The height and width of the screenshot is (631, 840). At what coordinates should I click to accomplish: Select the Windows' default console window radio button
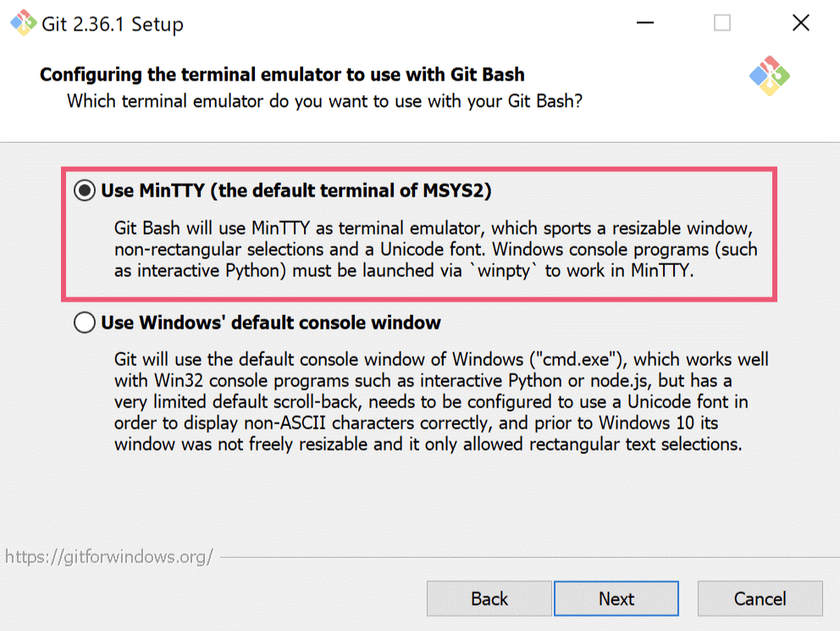[85, 323]
